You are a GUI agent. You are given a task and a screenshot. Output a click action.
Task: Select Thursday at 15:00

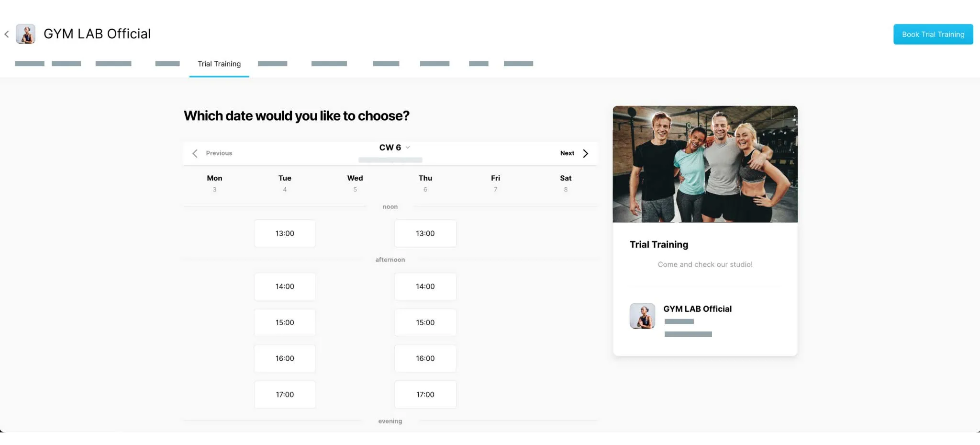425,322
